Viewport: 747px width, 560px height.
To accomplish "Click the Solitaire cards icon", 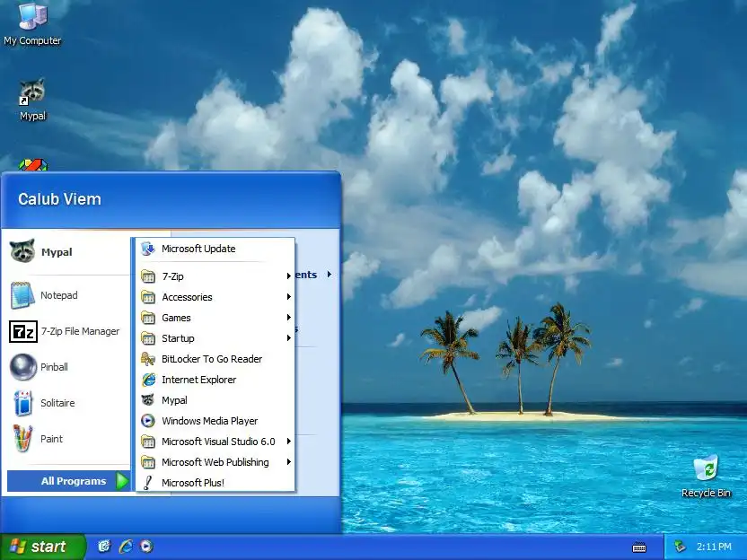I will click(22, 403).
